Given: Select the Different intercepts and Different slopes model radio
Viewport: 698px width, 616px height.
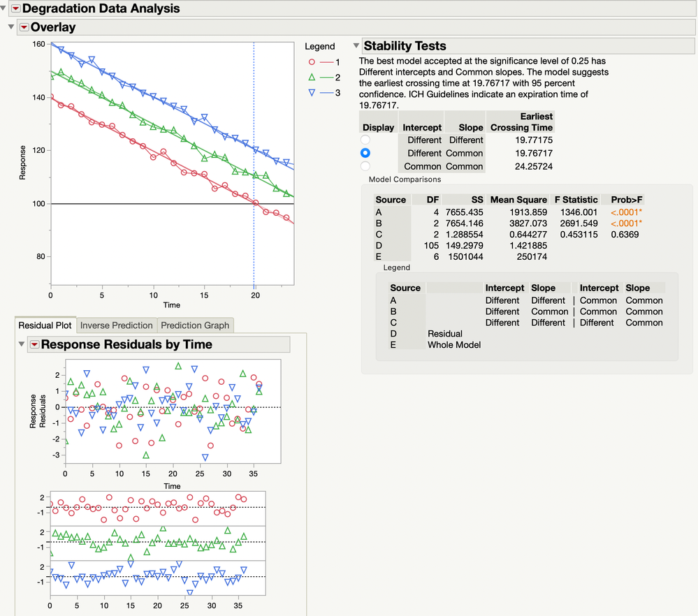Looking at the screenshot, I should click(x=364, y=140).
